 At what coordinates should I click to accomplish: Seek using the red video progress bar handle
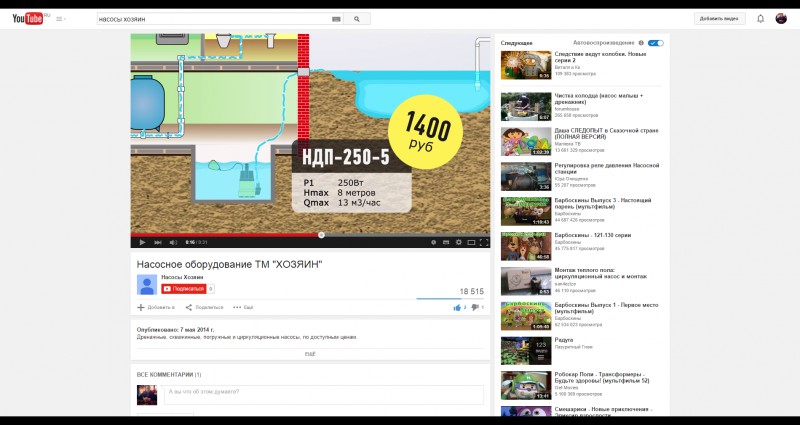(321, 235)
